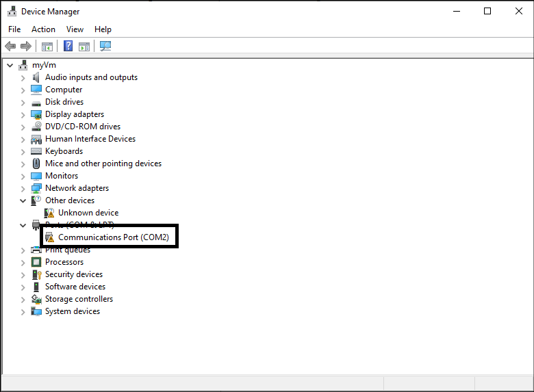Select the Display adapters item
The height and width of the screenshot is (392, 534).
point(74,114)
